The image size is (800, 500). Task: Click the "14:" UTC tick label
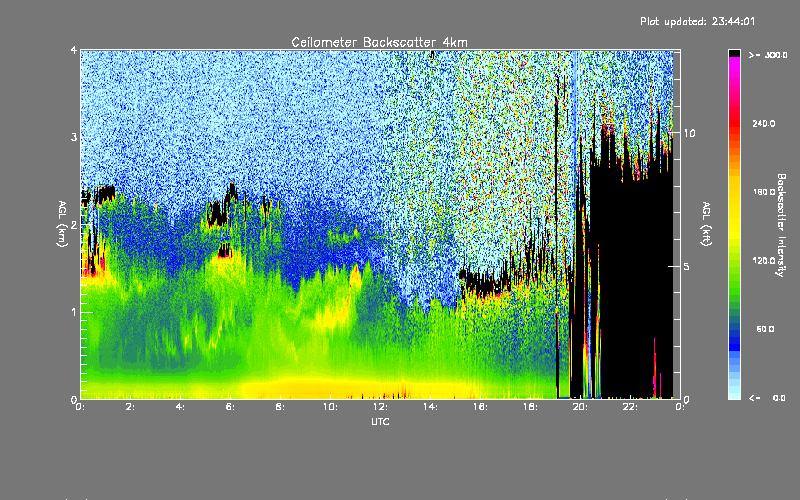[431, 407]
